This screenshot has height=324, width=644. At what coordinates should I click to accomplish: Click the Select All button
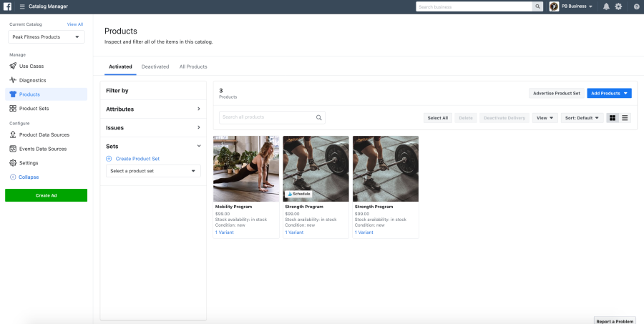[437, 118]
